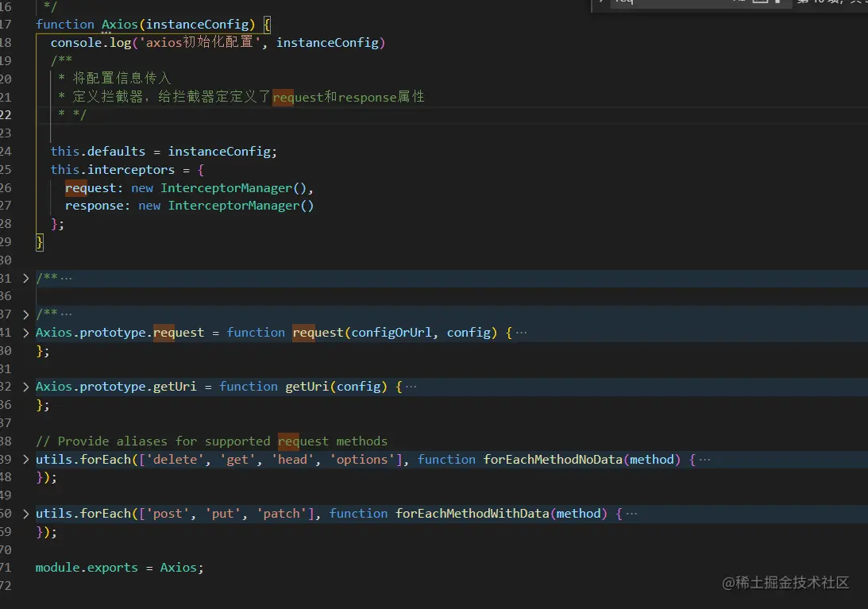Click the instanceConfig parameter in function Axios(...)
Viewport: 868px width, 609px height.
pyautogui.click(x=197, y=25)
